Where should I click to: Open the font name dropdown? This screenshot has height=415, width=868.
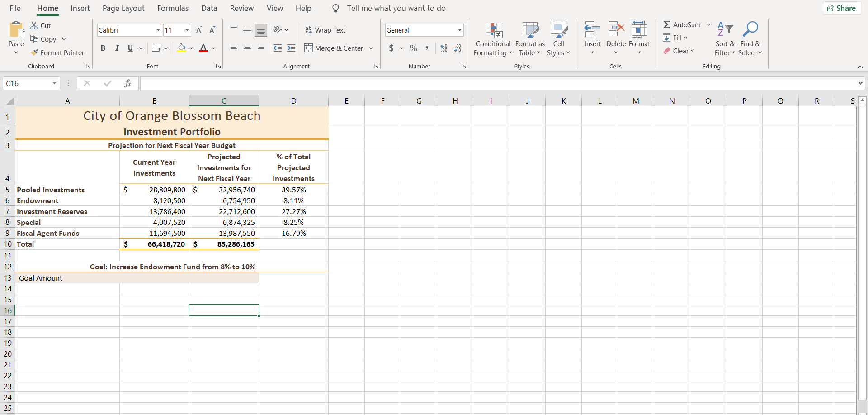(158, 30)
